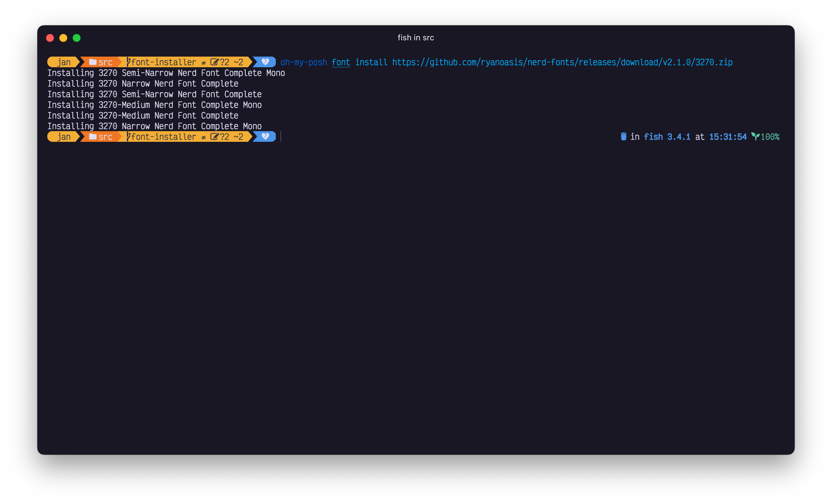Click the 15:31:54 timestamp display
The width and height of the screenshot is (832, 504).
pos(728,137)
